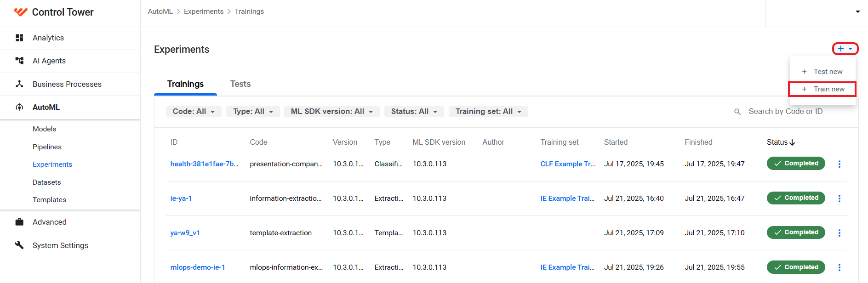This screenshot has height=283, width=868.
Task: Expand the ML SDK version: All filter
Action: (332, 112)
